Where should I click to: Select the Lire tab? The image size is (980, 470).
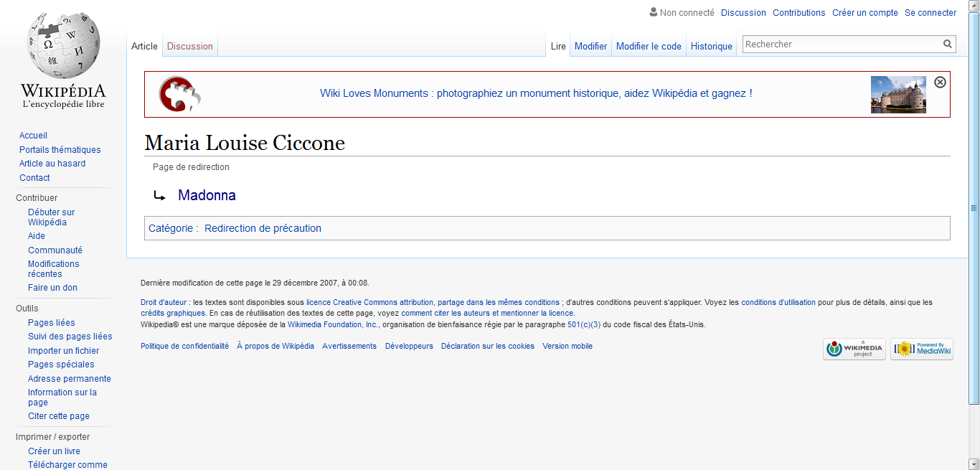pos(558,46)
